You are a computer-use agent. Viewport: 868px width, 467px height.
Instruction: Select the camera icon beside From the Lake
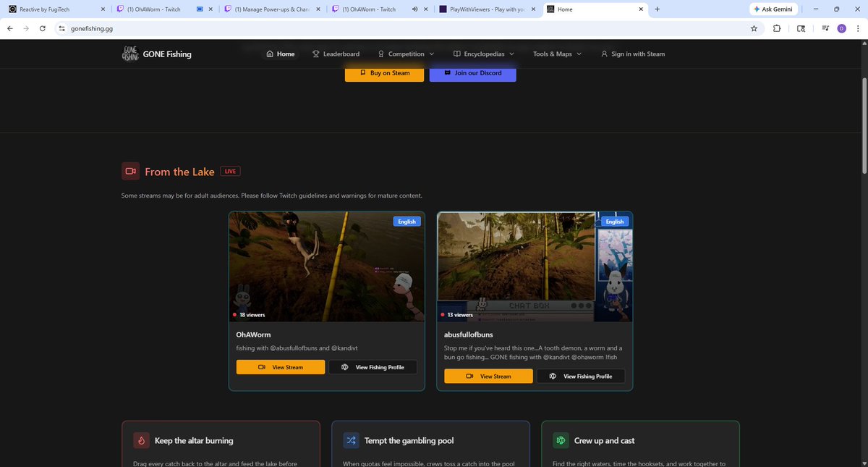pyautogui.click(x=131, y=171)
